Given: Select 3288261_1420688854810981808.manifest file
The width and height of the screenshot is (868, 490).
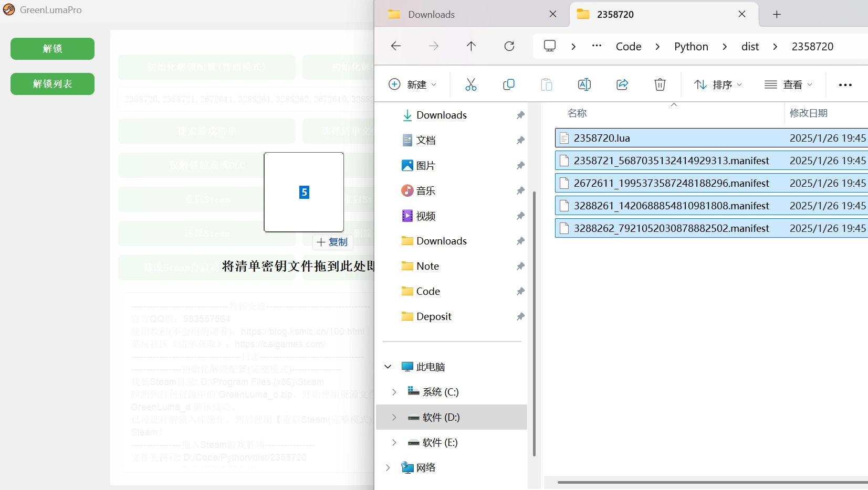Looking at the screenshot, I should click(712, 206).
